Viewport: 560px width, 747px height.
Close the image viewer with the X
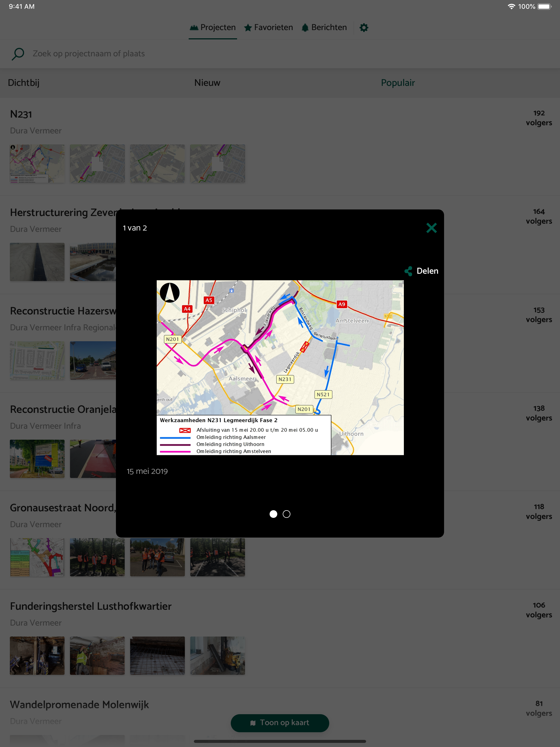click(x=431, y=228)
